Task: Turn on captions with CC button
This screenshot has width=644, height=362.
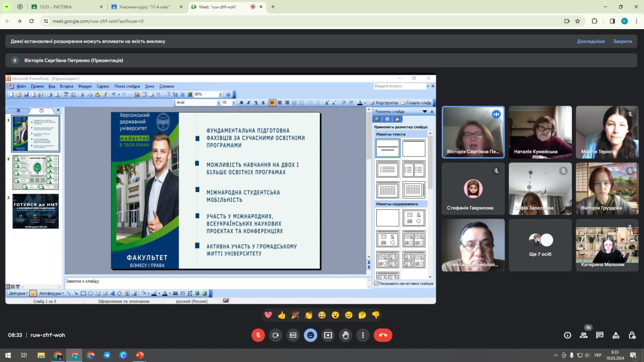Action: pyautogui.click(x=293, y=335)
